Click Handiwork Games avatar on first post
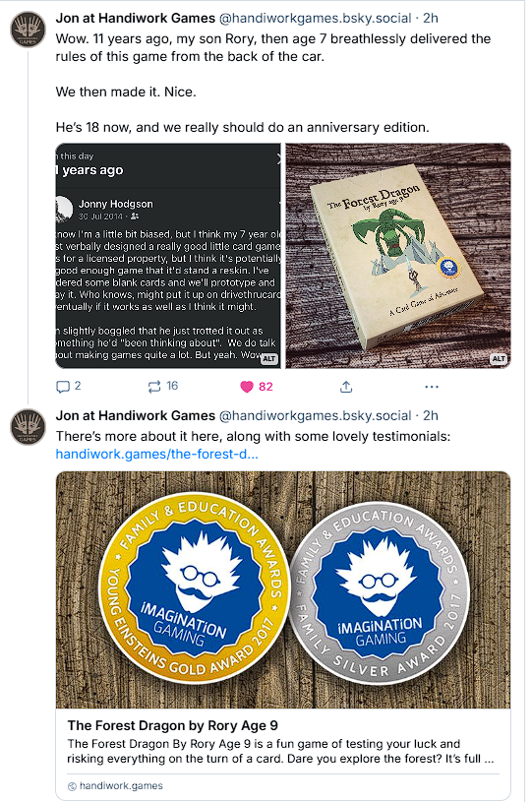The width and height of the screenshot is (532, 802). click(29, 30)
